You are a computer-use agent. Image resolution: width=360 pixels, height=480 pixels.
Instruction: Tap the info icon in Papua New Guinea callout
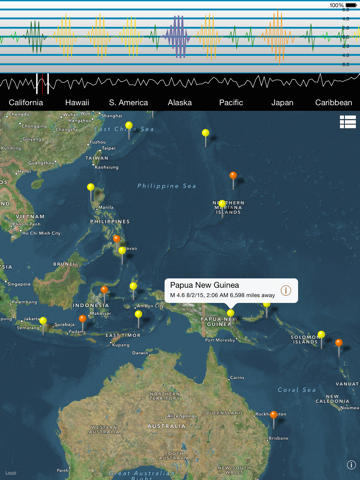point(286,290)
